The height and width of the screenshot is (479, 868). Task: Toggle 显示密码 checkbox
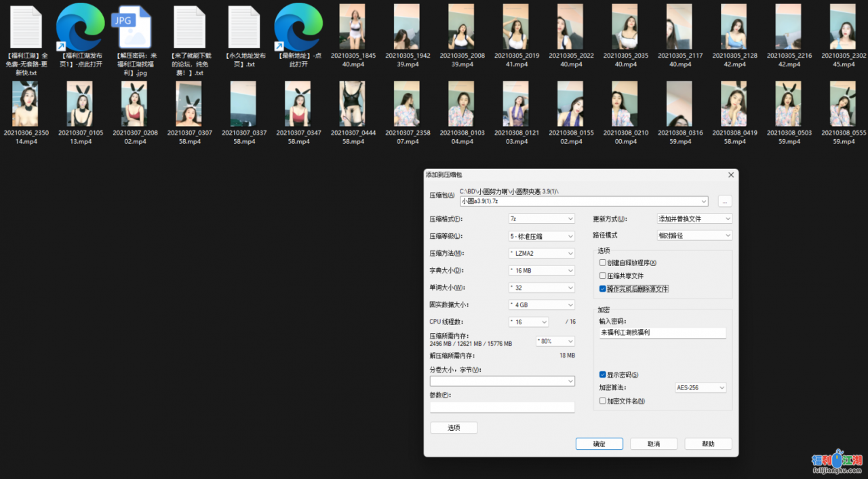click(x=603, y=375)
